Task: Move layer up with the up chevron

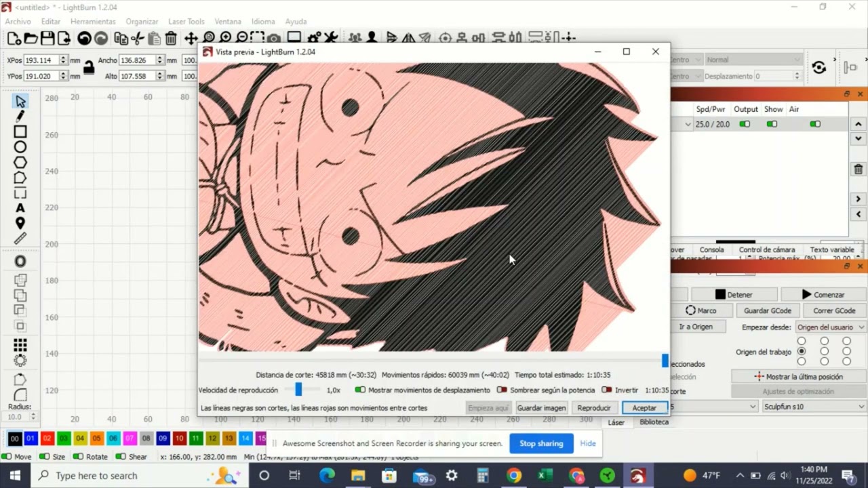Action: point(859,124)
